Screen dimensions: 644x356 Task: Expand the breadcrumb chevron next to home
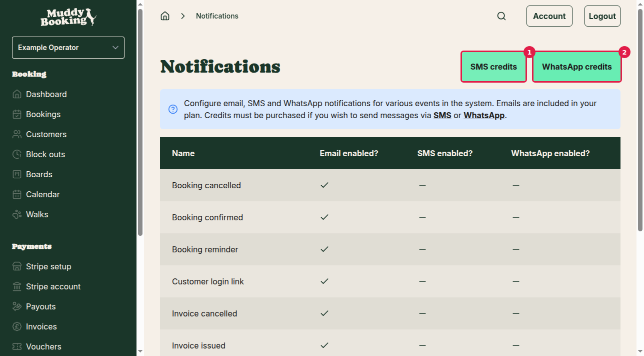(x=183, y=16)
